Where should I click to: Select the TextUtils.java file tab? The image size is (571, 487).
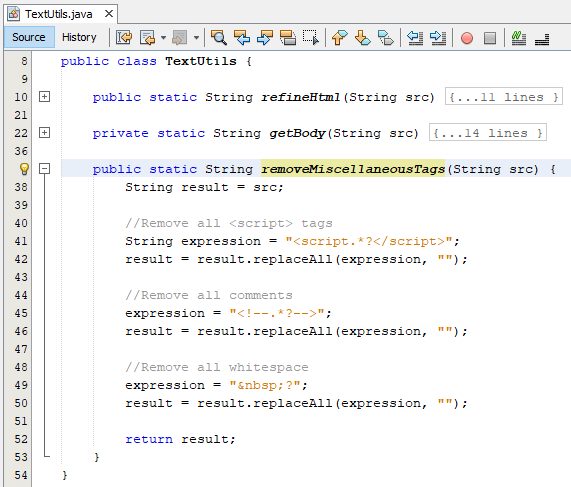(x=58, y=14)
